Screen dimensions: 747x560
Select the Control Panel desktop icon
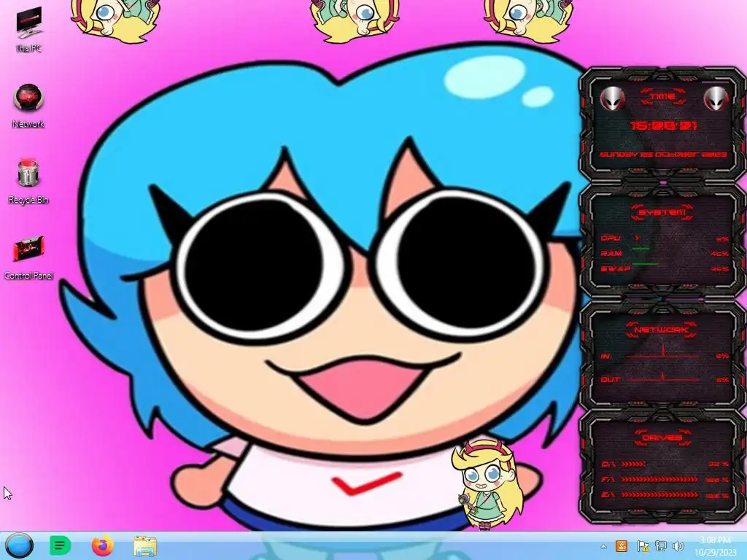click(x=28, y=257)
